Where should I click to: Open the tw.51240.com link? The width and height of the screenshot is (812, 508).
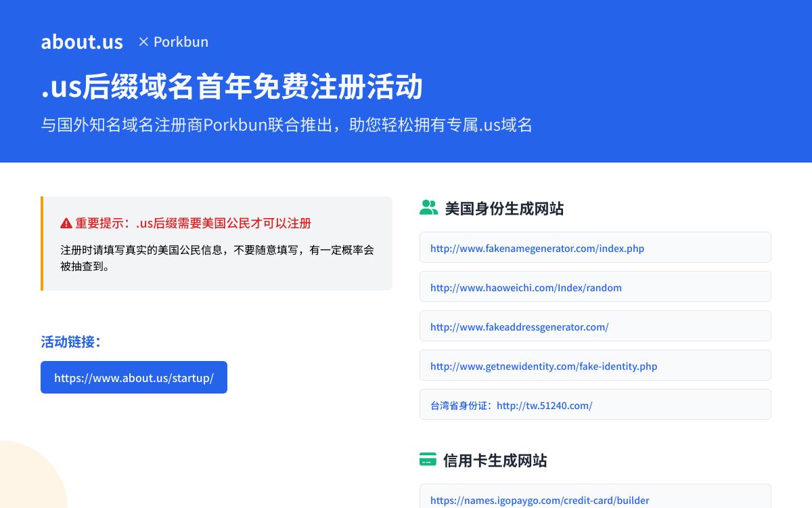pyautogui.click(x=544, y=405)
